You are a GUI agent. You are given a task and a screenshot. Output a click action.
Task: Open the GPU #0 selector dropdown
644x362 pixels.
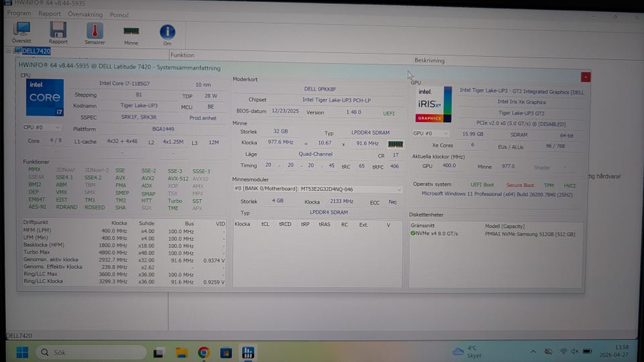431,133
